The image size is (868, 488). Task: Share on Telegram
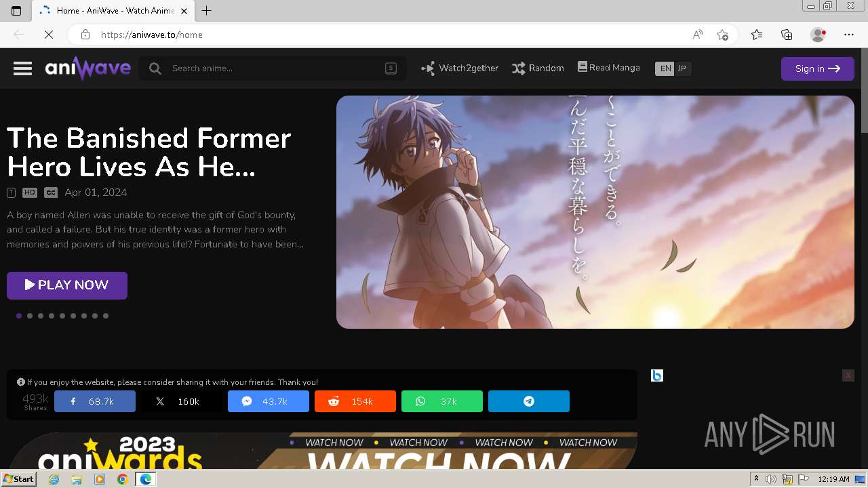pyautogui.click(x=529, y=401)
